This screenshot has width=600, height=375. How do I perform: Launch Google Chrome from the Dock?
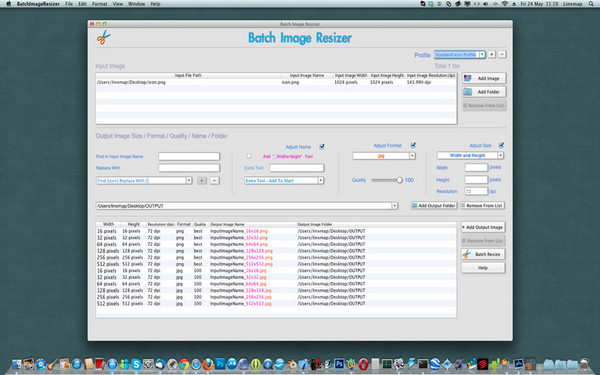click(x=184, y=364)
